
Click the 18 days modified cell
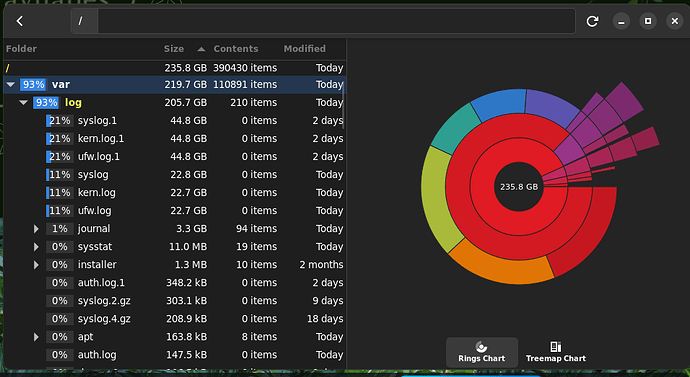(325, 319)
